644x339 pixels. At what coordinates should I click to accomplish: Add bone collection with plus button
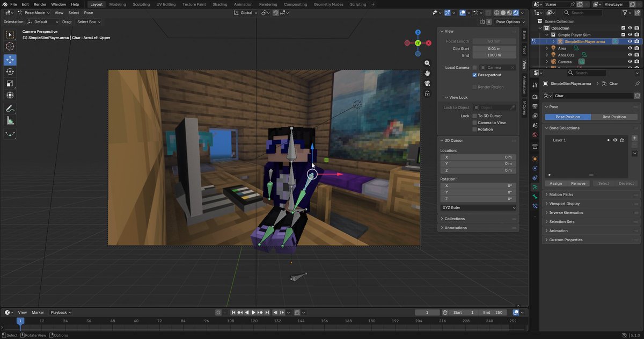tap(635, 138)
